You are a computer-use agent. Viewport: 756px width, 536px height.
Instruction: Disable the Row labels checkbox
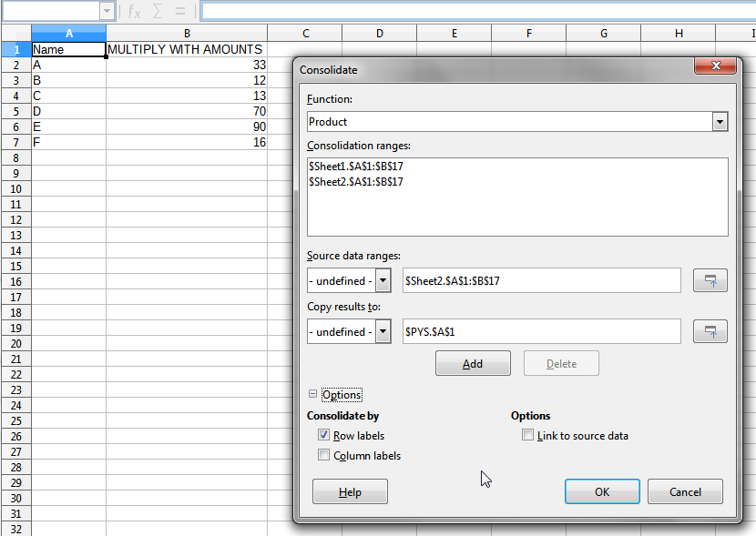tap(324, 435)
